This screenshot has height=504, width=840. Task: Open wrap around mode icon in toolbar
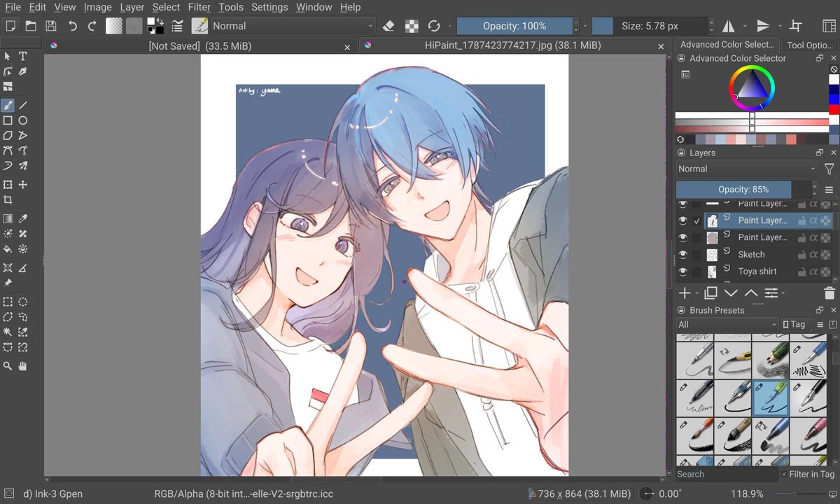pos(796,26)
